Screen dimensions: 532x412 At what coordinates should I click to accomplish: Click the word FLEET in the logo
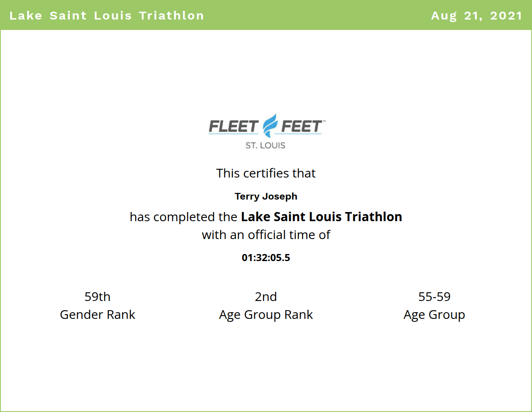click(233, 126)
